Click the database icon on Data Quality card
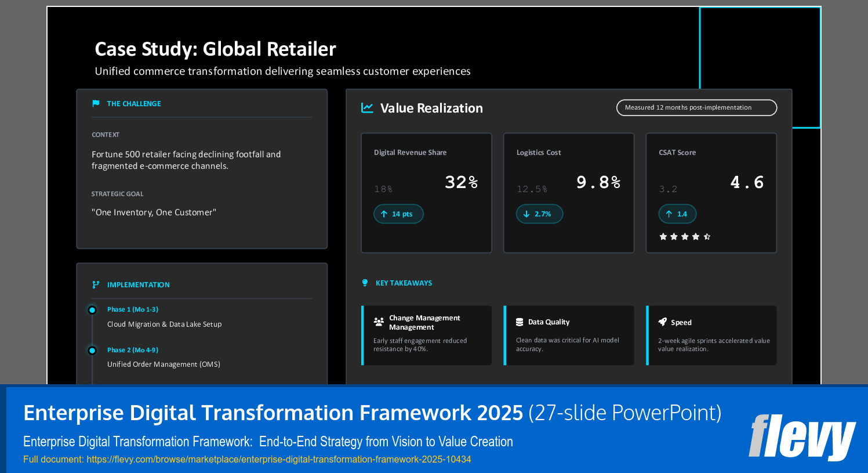Screen dimensions: 868x473 [x=519, y=322]
